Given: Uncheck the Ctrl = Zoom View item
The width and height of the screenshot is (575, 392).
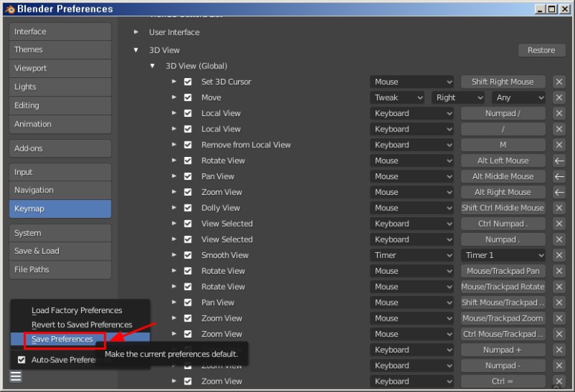Looking at the screenshot, I should [x=187, y=382].
